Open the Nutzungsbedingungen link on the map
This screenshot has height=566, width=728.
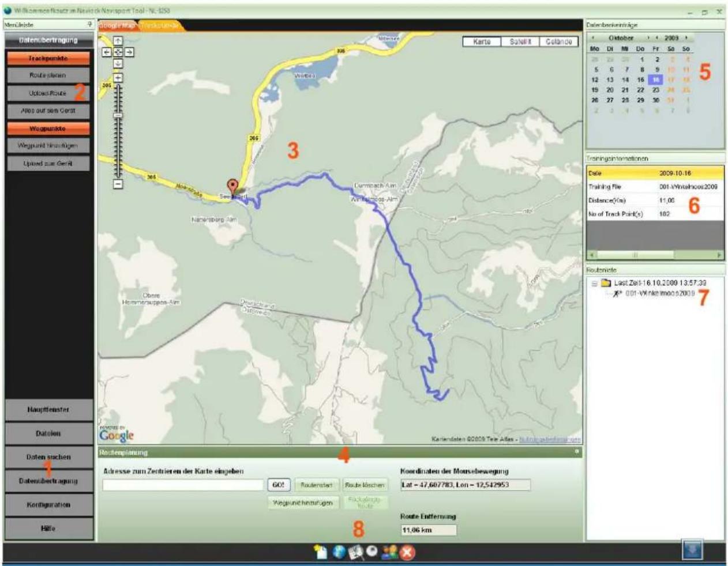550,439
